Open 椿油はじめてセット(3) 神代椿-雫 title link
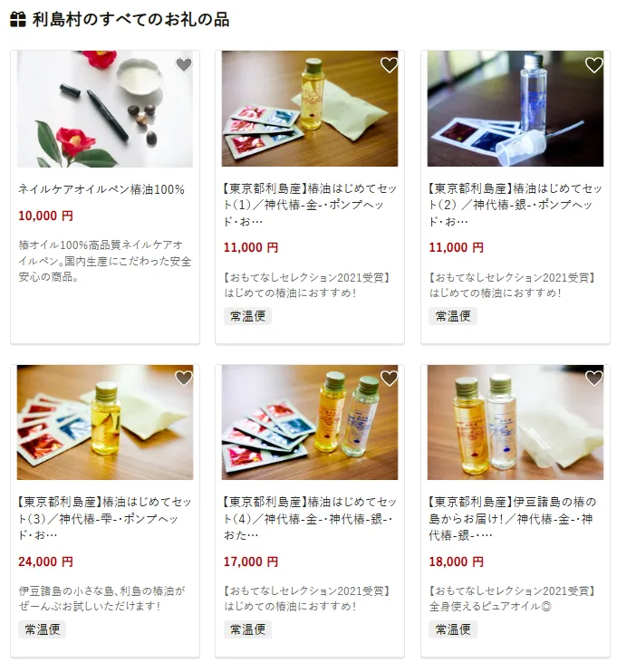Screen dimensions: 636x672 105,518
